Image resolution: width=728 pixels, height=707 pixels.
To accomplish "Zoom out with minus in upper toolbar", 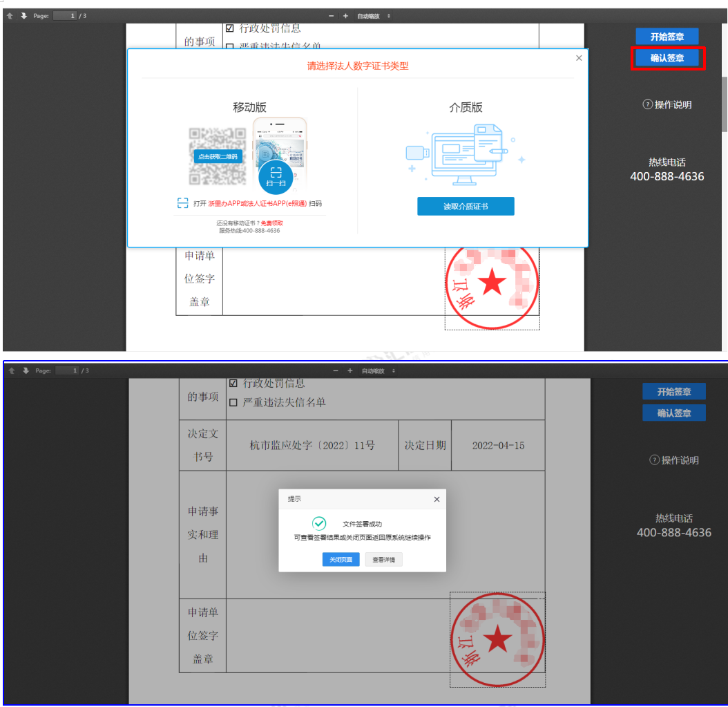I will tap(331, 15).
